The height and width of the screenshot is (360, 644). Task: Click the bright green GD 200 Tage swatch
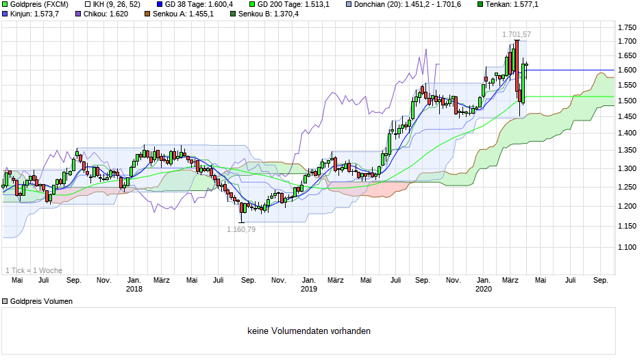pyautogui.click(x=253, y=5)
